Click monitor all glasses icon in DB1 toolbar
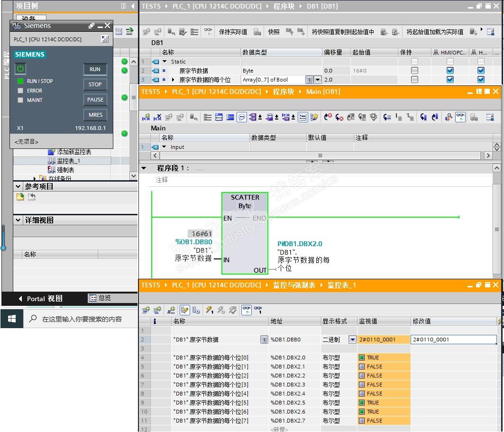 [x=208, y=31]
